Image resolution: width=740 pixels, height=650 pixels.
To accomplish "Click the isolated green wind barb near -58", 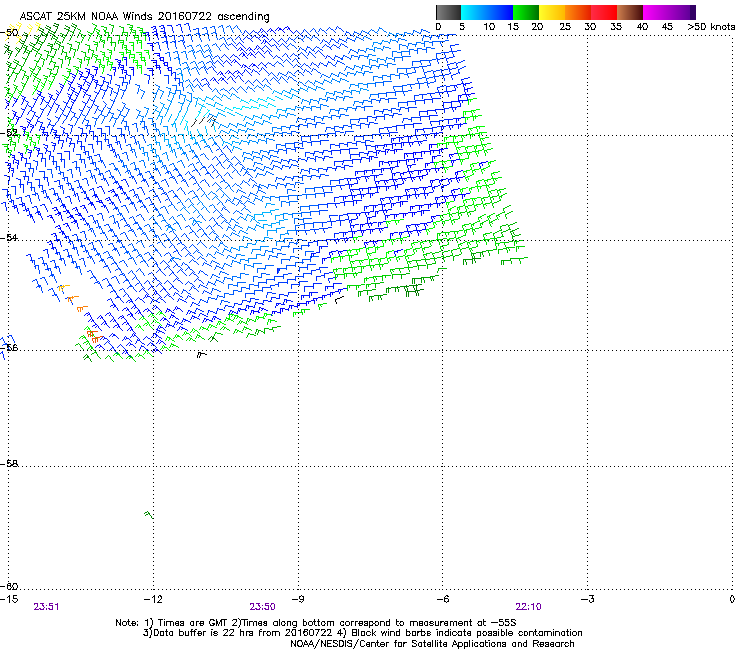I will coord(149,515).
